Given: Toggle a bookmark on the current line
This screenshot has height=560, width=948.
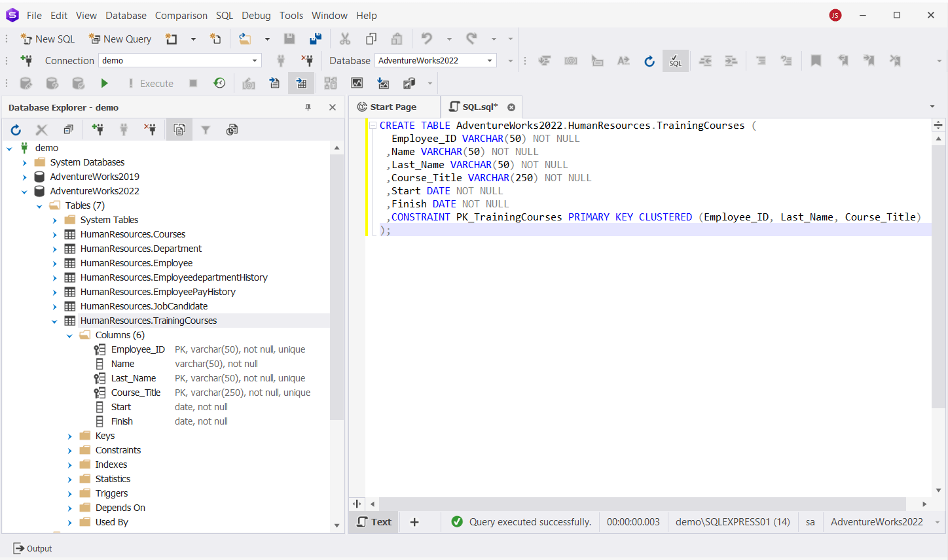Looking at the screenshot, I should pos(816,60).
